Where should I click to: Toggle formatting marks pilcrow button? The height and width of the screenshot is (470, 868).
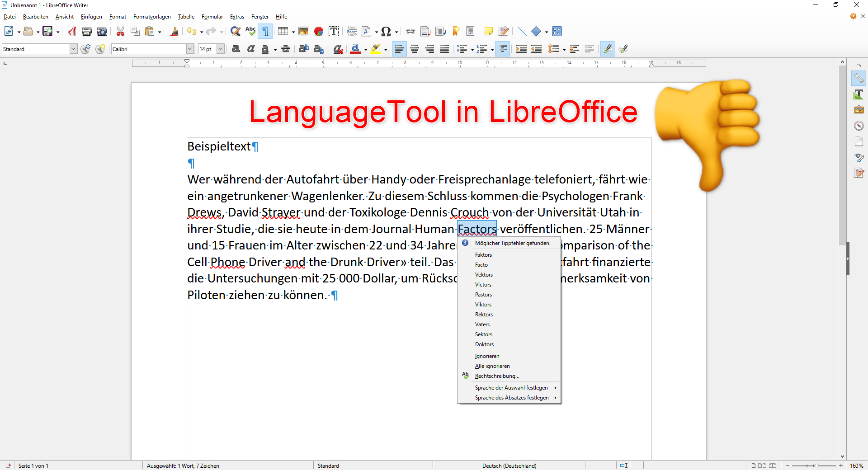pyautogui.click(x=266, y=31)
